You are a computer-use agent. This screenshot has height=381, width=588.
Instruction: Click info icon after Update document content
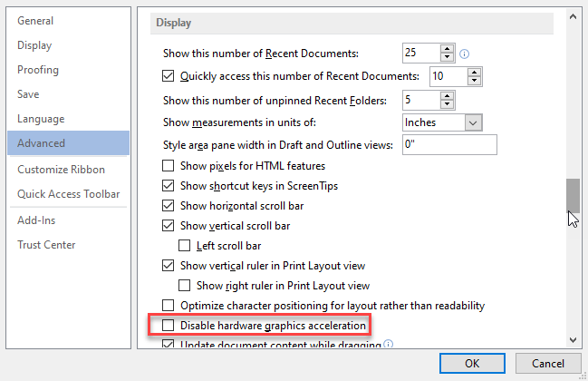tap(389, 344)
